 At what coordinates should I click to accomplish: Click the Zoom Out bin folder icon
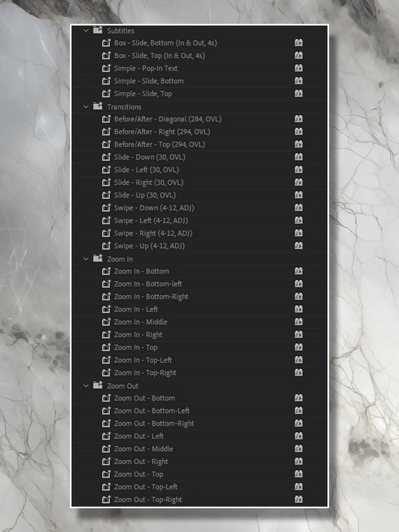coord(98,385)
